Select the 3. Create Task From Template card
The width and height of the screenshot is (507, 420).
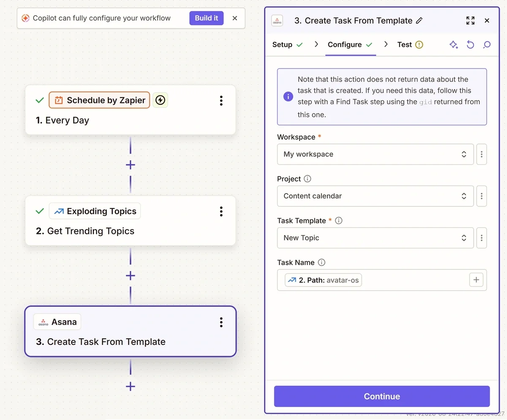tap(130, 331)
